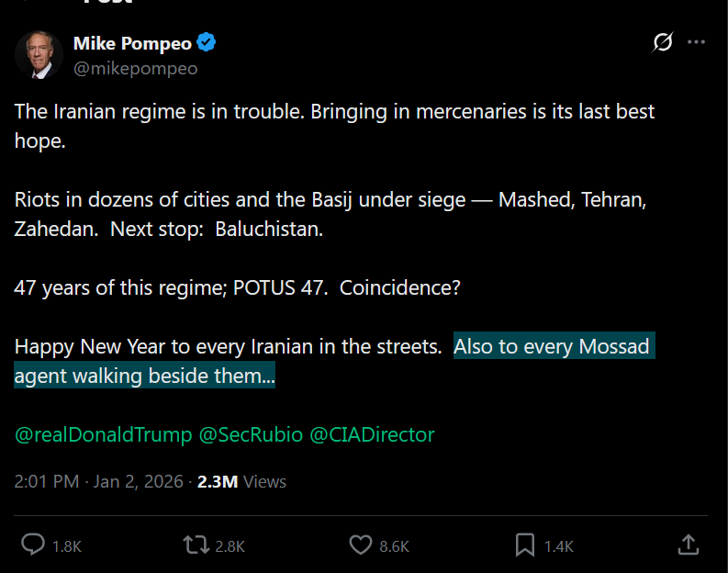Open the @realDonaldTrump mention
This screenshot has width=728, height=573.
[x=104, y=435]
